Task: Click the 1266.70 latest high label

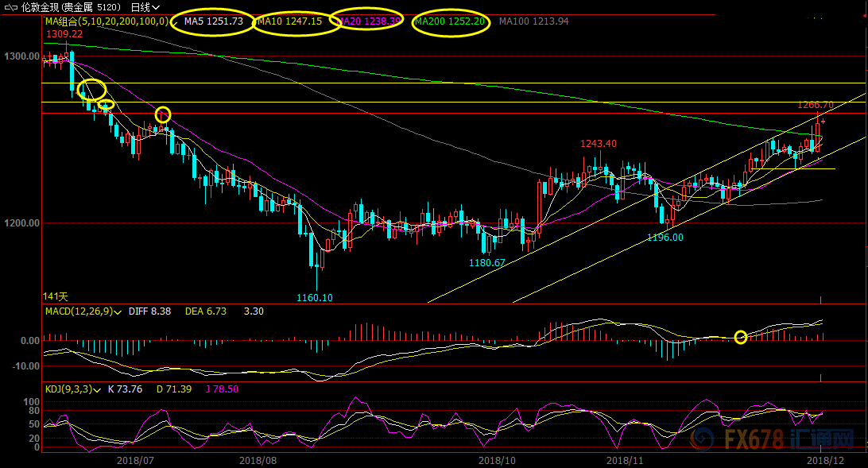Action: click(x=816, y=105)
